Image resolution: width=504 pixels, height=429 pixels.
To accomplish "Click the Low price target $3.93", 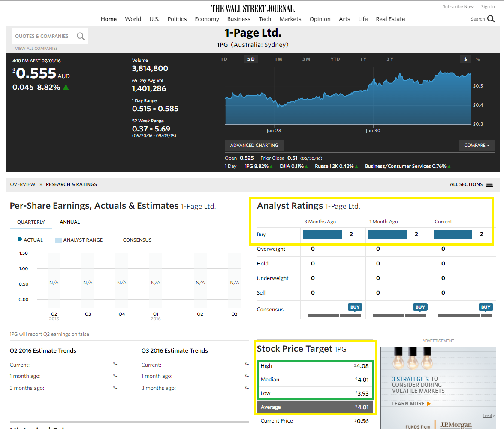I will pos(362,394).
